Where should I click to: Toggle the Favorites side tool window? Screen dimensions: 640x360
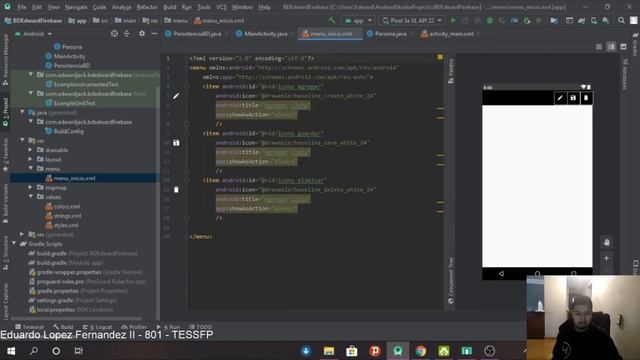5,154
